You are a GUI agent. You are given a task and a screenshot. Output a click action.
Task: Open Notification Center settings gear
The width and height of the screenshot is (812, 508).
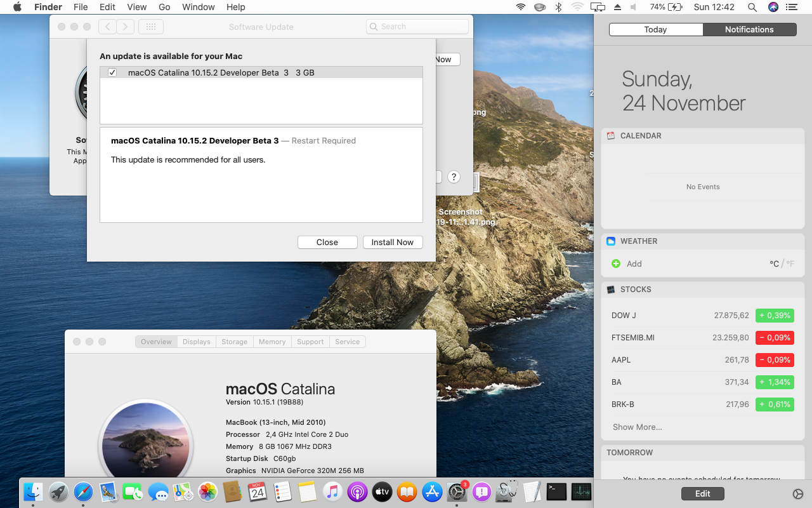pyautogui.click(x=798, y=494)
